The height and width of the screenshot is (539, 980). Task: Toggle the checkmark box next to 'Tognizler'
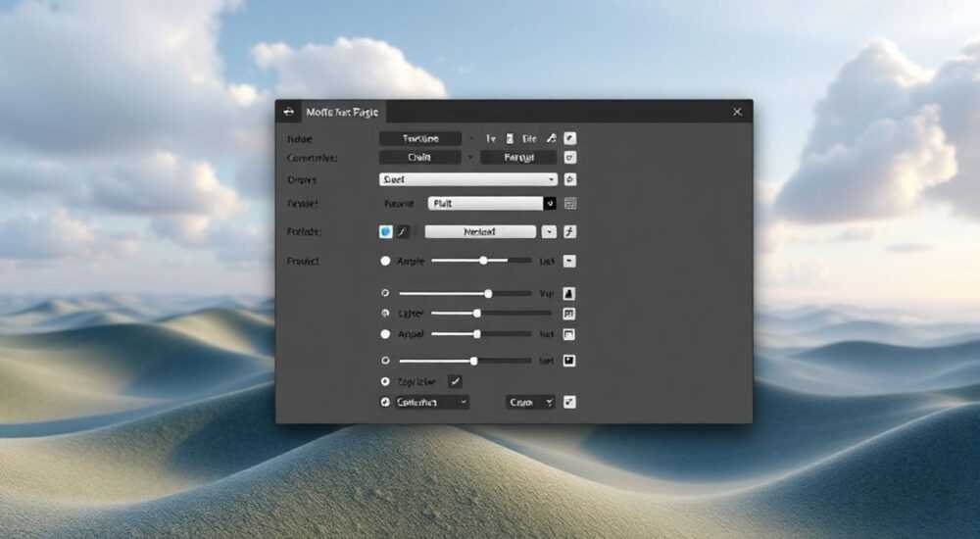click(x=455, y=381)
